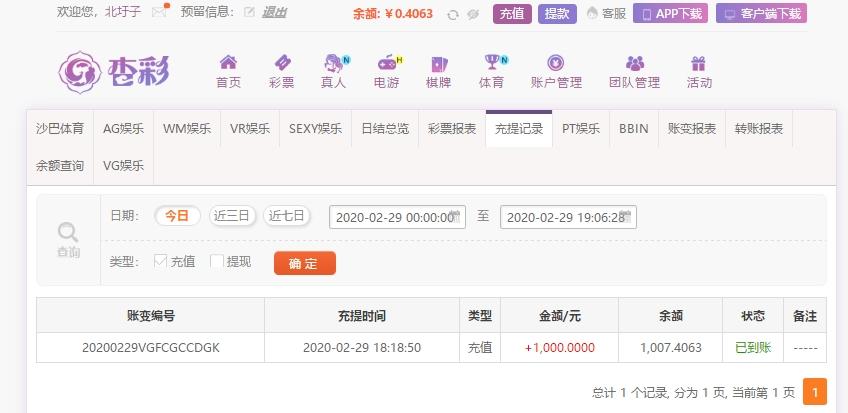Click the edit reserved info pencil icon
Viewport: 848px width, 413px height.
(249, 12)
